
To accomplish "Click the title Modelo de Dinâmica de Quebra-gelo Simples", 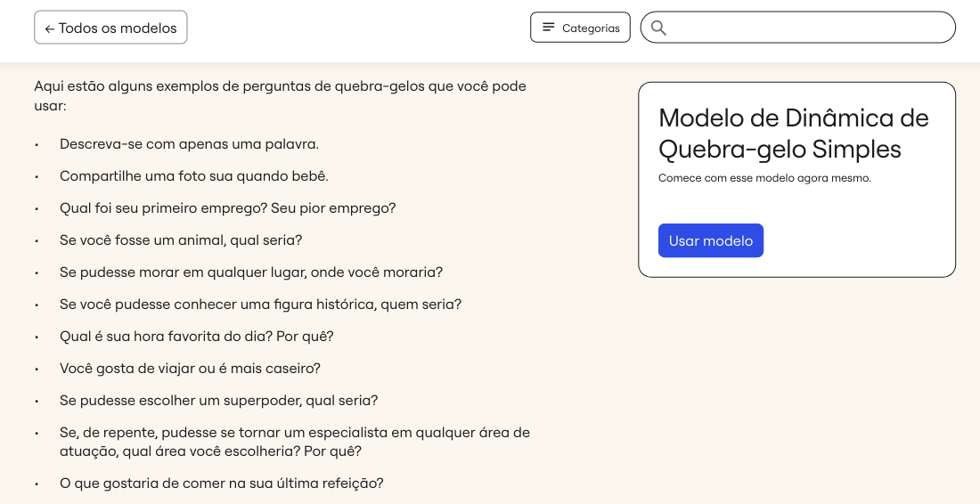I will click(x=793, y=133).
